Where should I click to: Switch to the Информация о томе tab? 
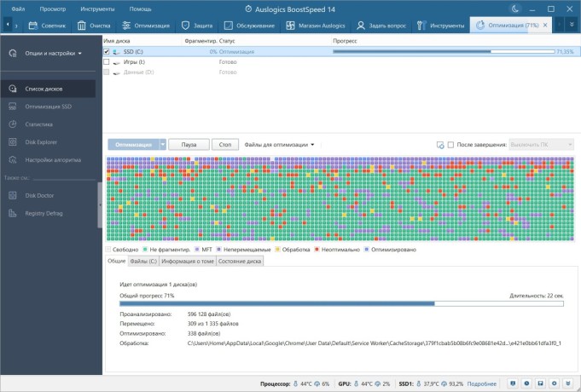click(x=188, y=261)
